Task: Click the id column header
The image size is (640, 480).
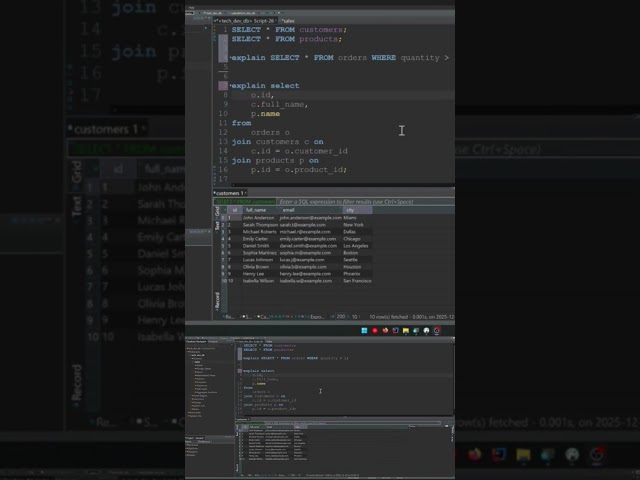Action: (x=235, y=210)
